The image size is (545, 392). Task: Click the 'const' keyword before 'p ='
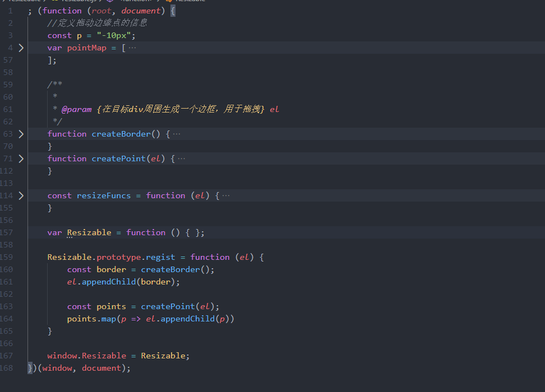tap(59, 35)
